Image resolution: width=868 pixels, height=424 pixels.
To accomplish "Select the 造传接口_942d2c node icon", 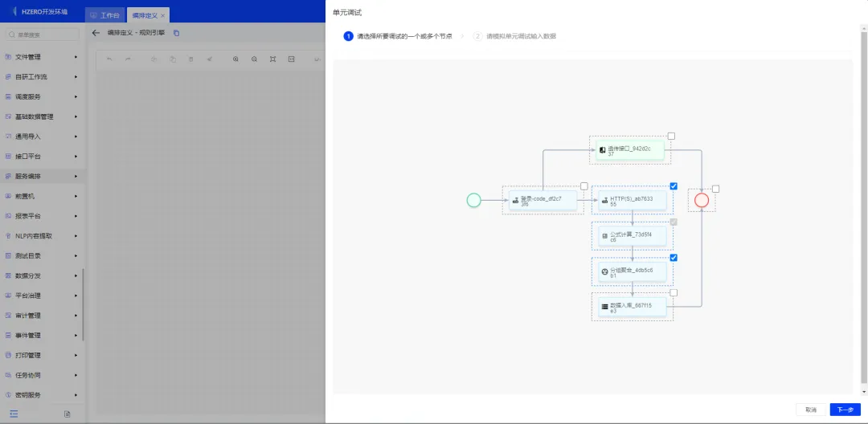I will tap(603, 150).
